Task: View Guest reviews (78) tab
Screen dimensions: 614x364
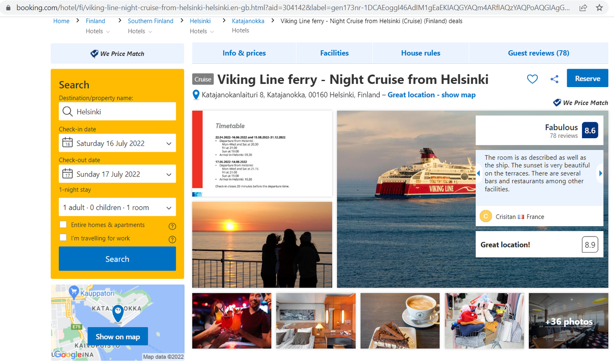Action: (538, 53)
